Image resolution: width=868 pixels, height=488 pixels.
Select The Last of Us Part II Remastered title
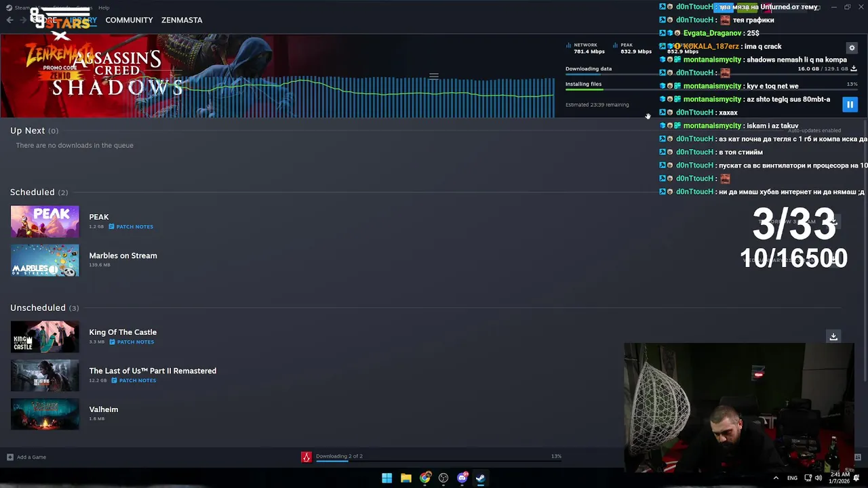click(x=153, y=371)
